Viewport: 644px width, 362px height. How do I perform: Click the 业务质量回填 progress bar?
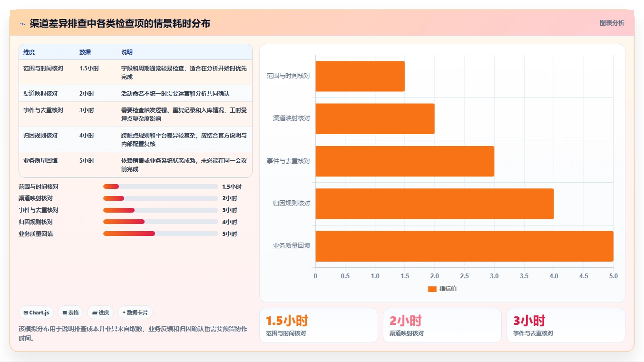pos(161,234)
